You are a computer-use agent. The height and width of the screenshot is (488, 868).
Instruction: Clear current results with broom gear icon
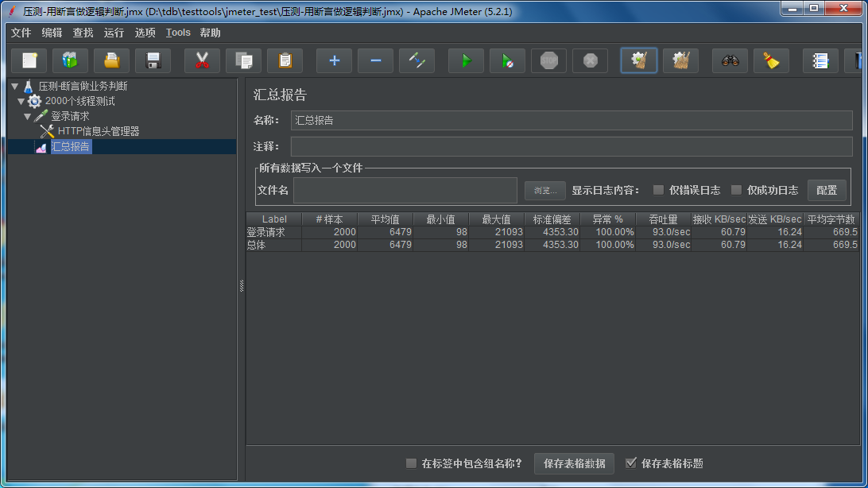pos(639,60)
